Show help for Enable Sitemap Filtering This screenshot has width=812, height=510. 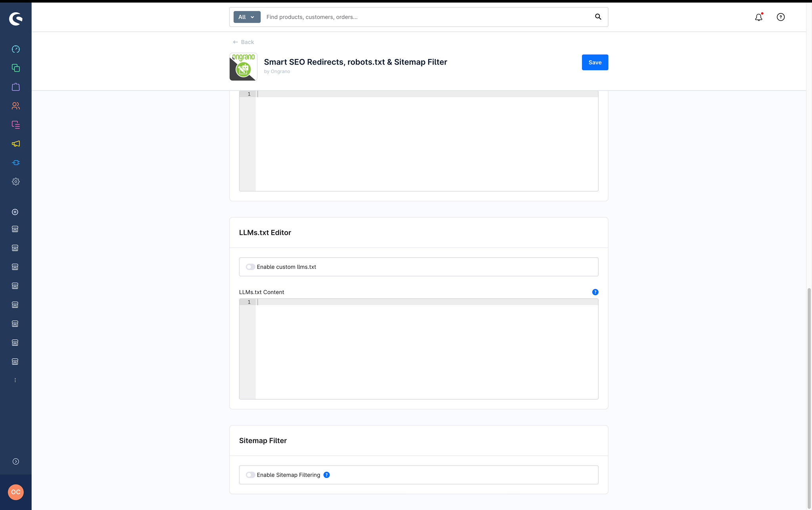[327, 475]
